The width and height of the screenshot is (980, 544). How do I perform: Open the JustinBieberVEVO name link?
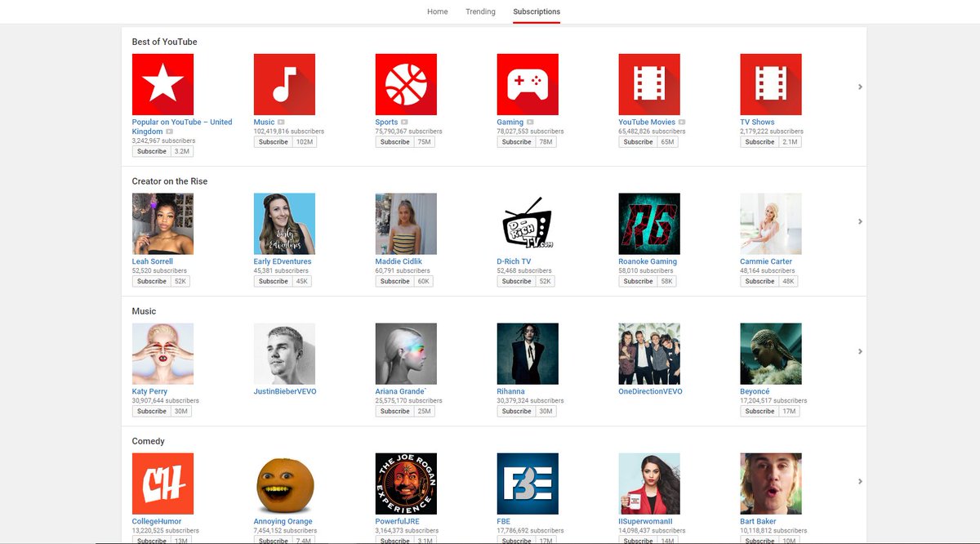(x=285, y=391)
